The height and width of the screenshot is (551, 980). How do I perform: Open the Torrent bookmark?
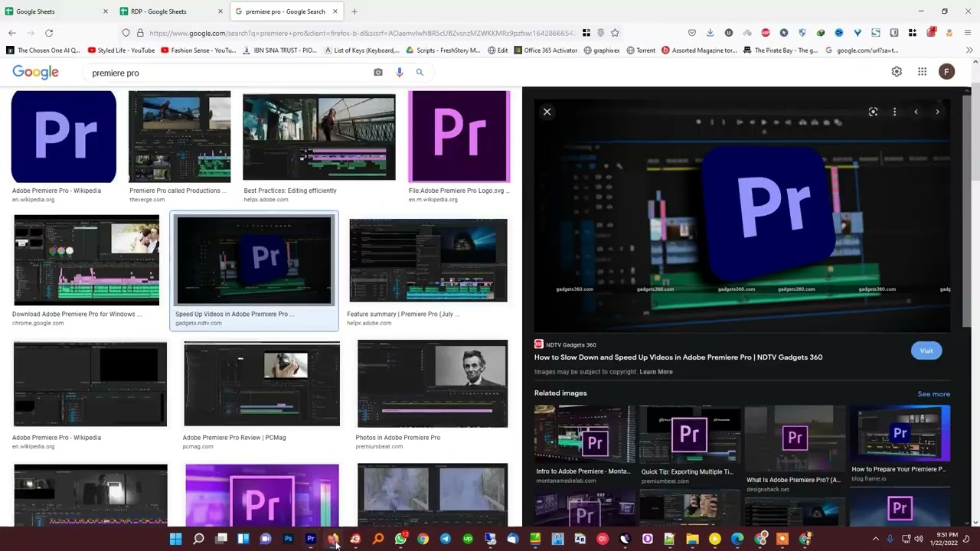(641, 51)
